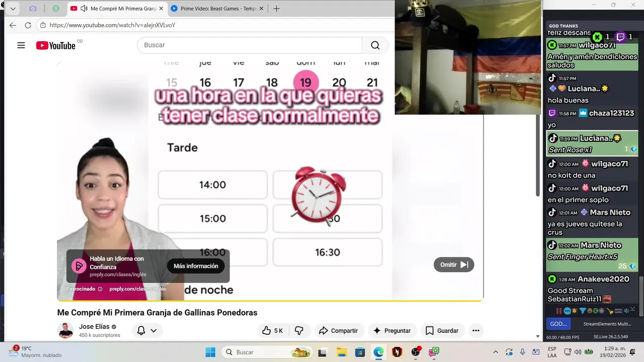This screenshot has width=644, height=362.
Task: Click the Preply ad logo icon
Action: (x=79, y=266)
